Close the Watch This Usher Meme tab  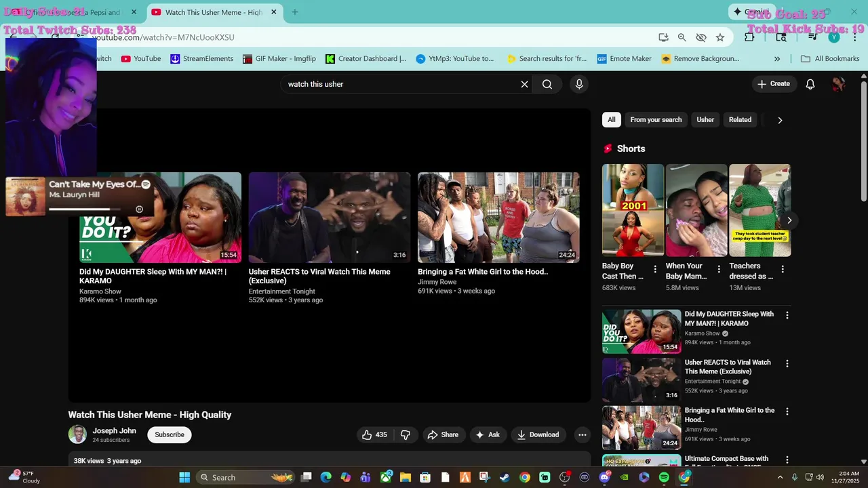tap(274, 12)
